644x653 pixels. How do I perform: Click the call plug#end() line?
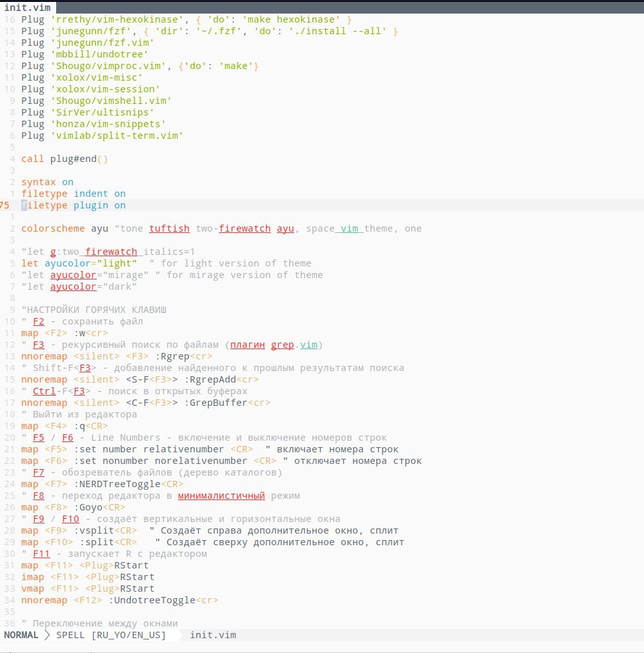(65, 159)
